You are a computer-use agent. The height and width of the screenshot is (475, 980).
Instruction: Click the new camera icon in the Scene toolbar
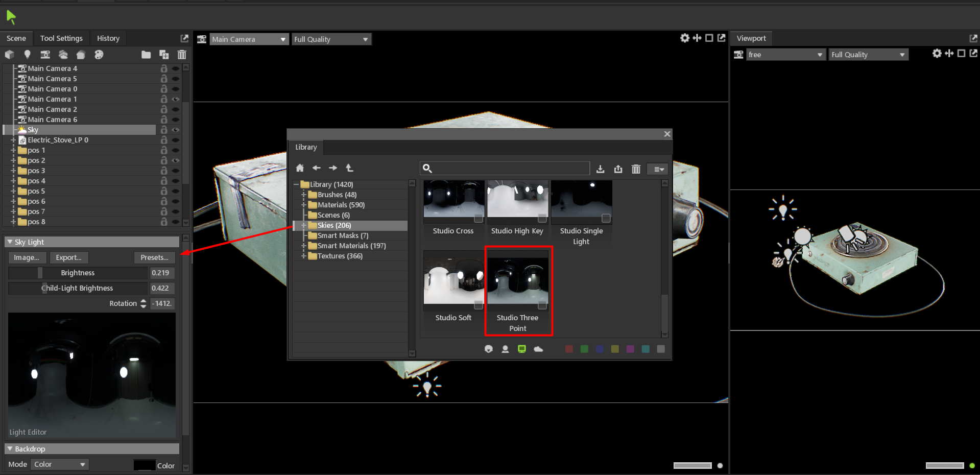45,55
